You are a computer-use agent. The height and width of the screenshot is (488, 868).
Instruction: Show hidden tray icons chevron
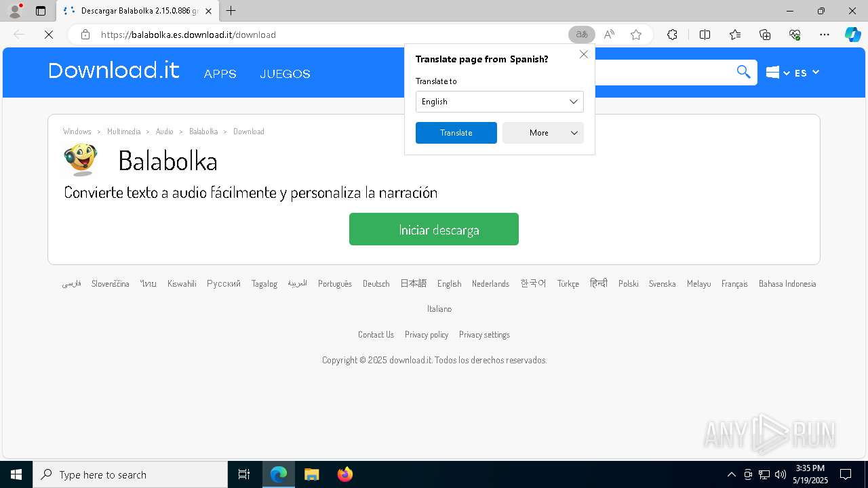pyautogui.click(x=731, y=474)
